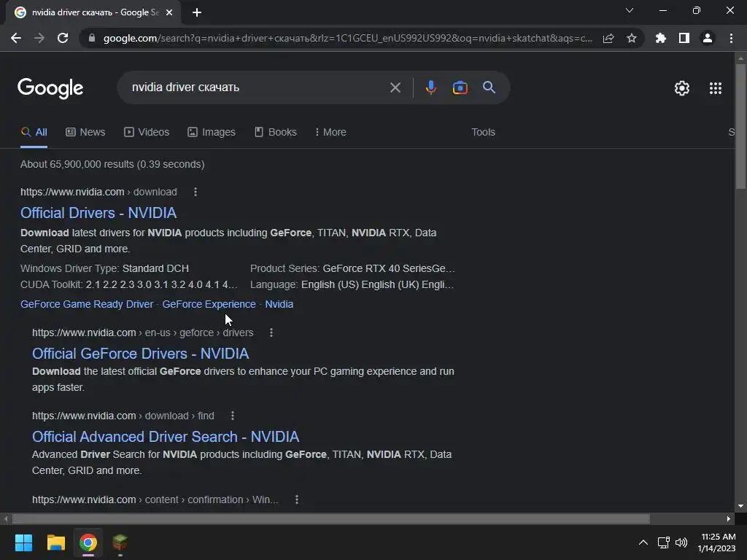747x560 pixels.
Task: Open the Chrome extensions puzzle icon
Action: (x=661, y=38)
